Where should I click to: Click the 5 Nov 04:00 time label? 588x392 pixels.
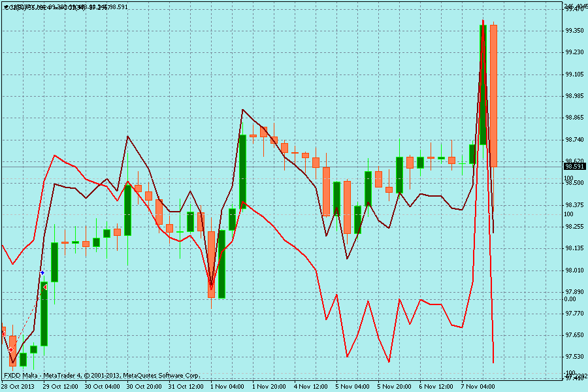(x=353, y=386)
